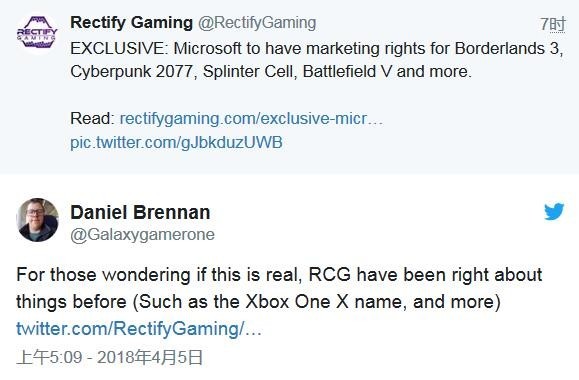Screen dimensions: 579x380
Task: Click the Daniel Brennan display name
Action: (x=140, y=212)
